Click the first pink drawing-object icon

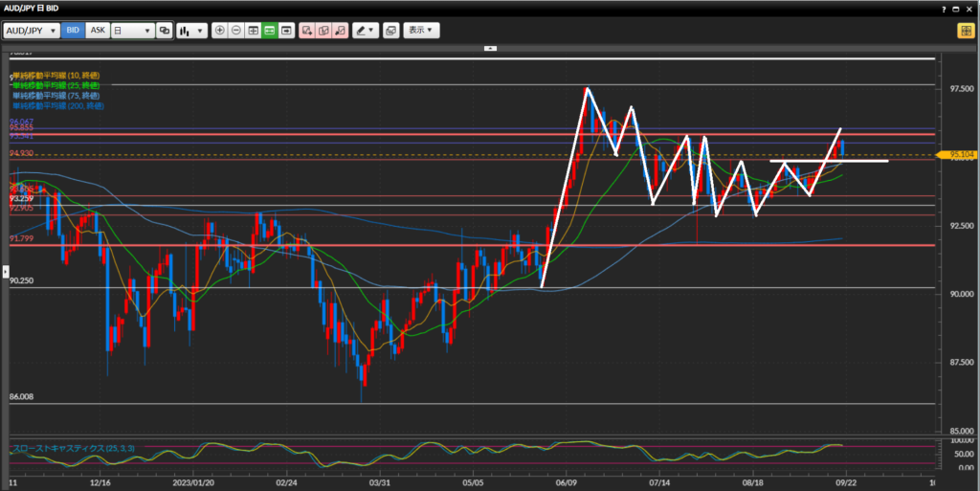tap(307, 31)
